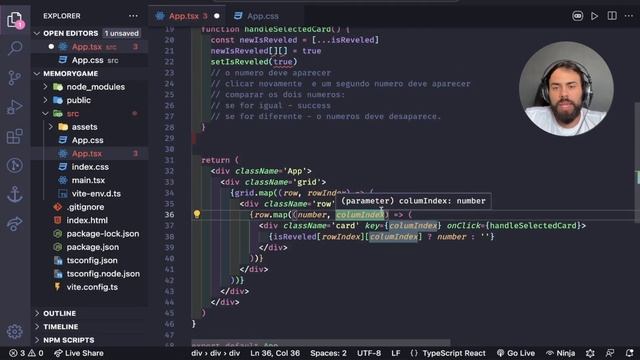The height and width of the screenshot is (360, 640).
Task: Expand the node_modules folder
Action: click(89, 87)
